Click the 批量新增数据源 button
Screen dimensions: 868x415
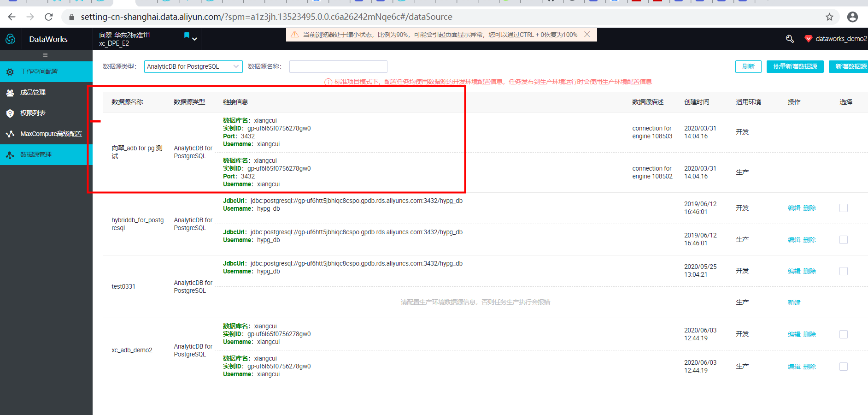(795, 66)
